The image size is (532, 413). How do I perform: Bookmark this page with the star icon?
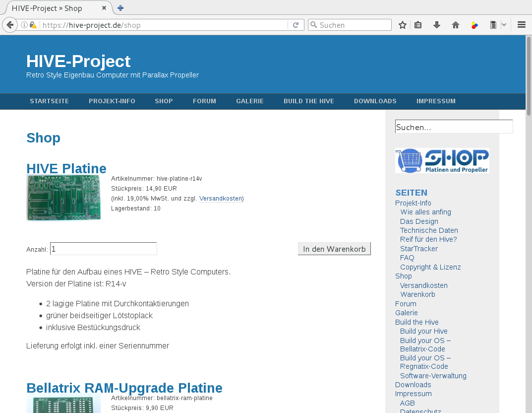403,25
